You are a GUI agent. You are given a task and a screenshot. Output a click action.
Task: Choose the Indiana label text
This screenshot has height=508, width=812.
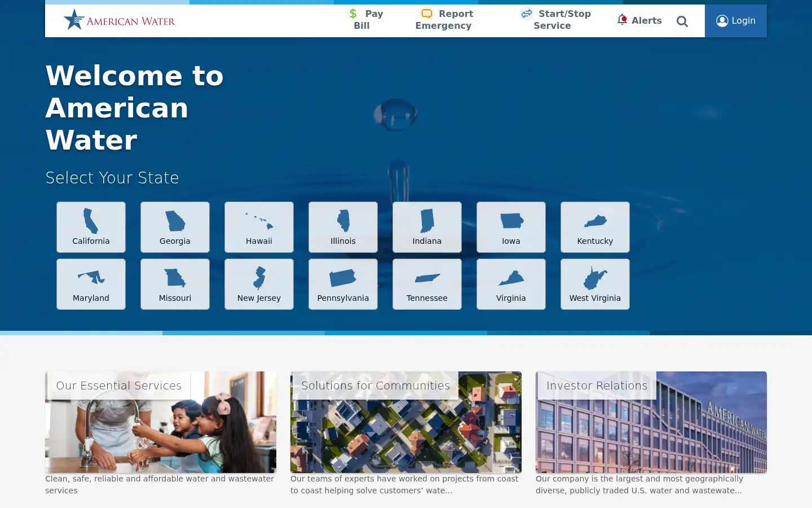(x=427, y=241)
